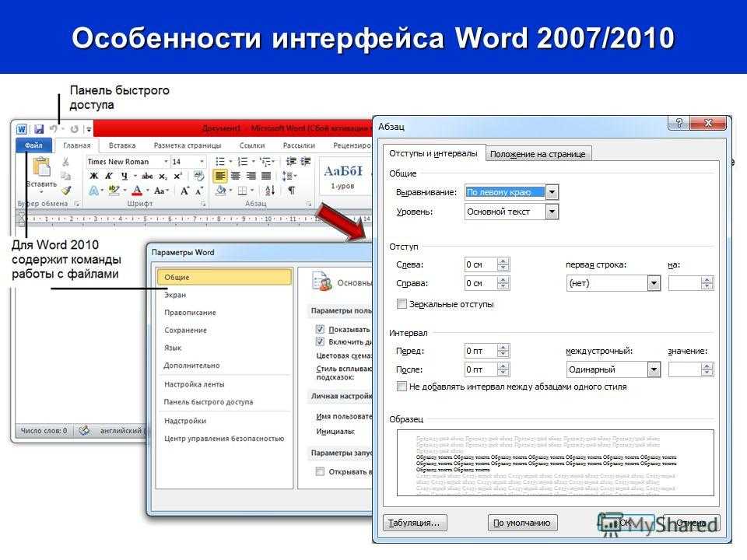Click the Sort А-Я icon

tap(270, 191)
